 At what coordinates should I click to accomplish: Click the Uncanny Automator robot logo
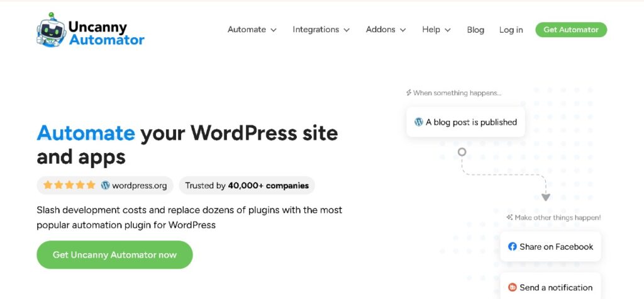(52, 32)
